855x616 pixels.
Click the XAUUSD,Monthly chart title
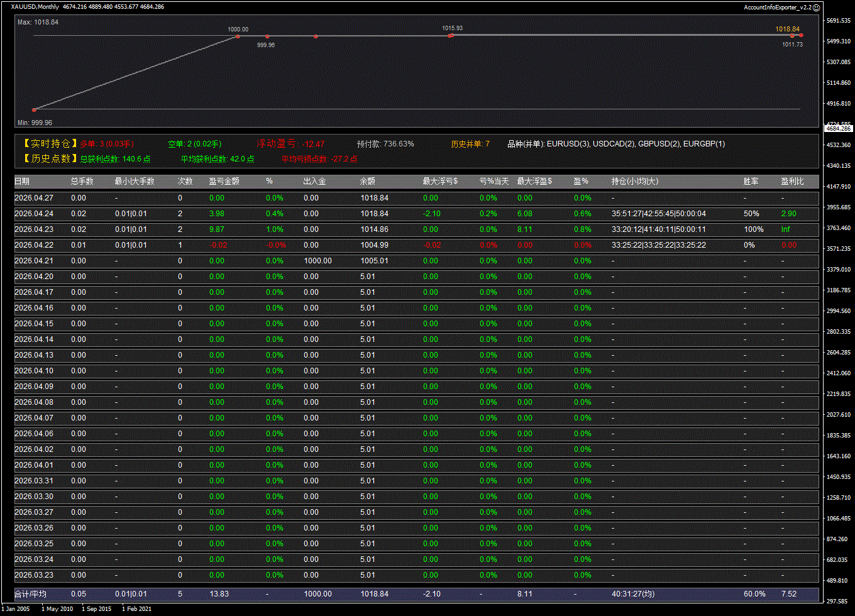[x=35, y=7]
